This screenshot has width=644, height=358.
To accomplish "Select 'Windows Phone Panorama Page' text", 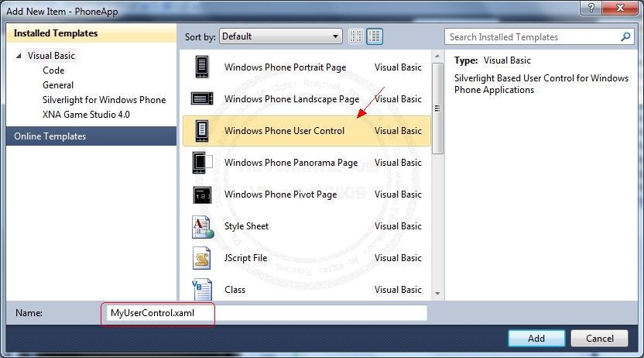I will 291,163.
